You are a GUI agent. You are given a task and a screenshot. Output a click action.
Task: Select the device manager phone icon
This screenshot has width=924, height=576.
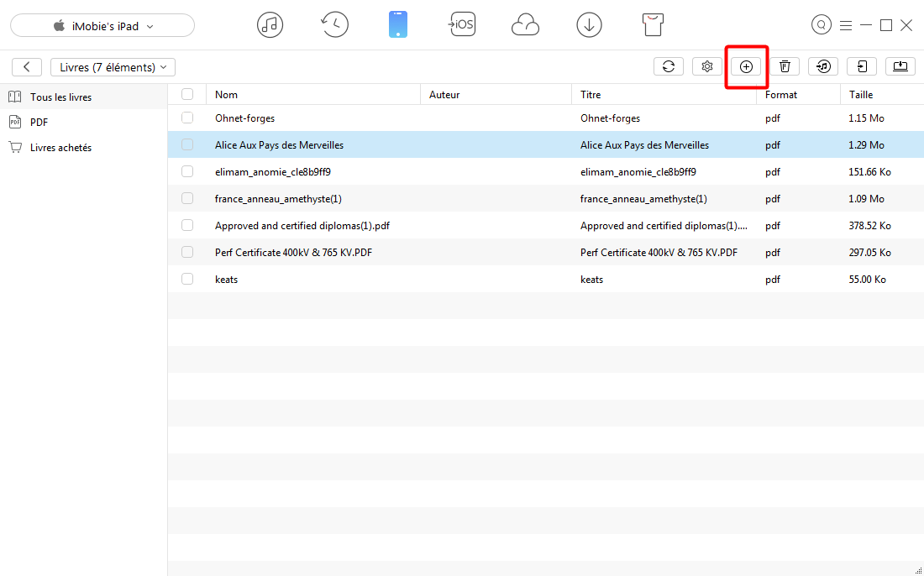[x=398, y=25]
